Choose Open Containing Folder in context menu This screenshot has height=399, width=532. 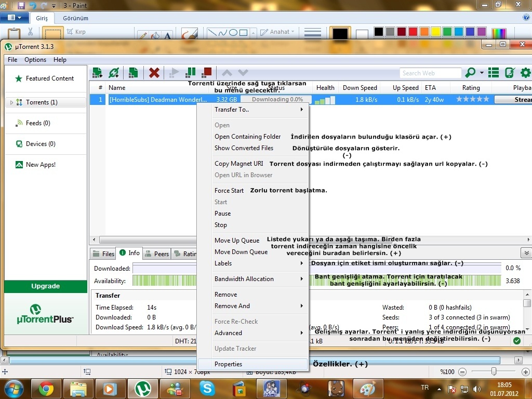coord(247,137)
